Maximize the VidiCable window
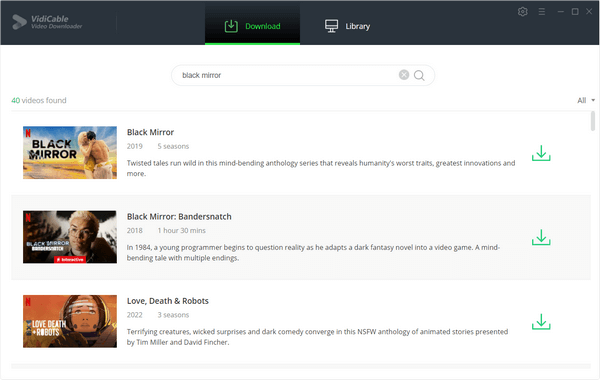 [x=575, y=12]
